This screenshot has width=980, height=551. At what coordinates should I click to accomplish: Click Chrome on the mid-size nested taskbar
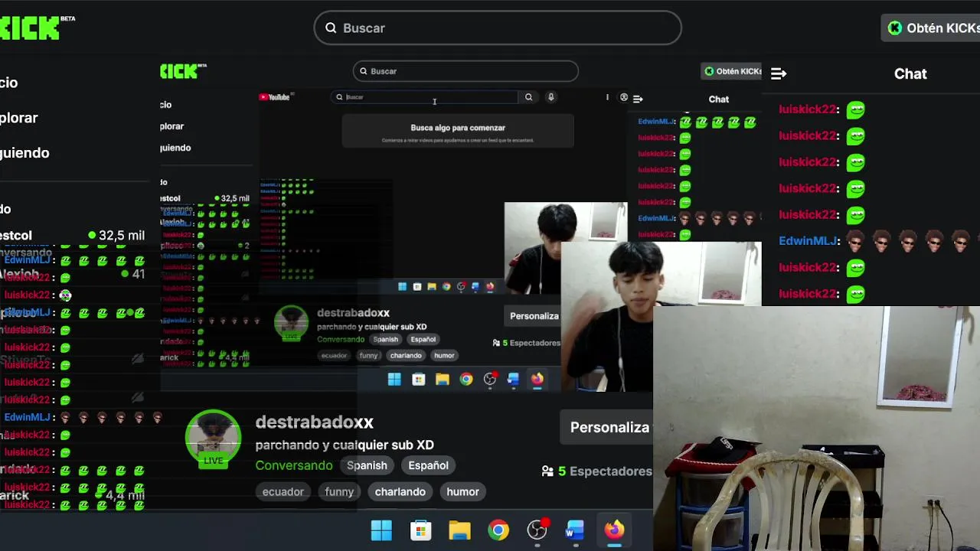coord(466,380)
